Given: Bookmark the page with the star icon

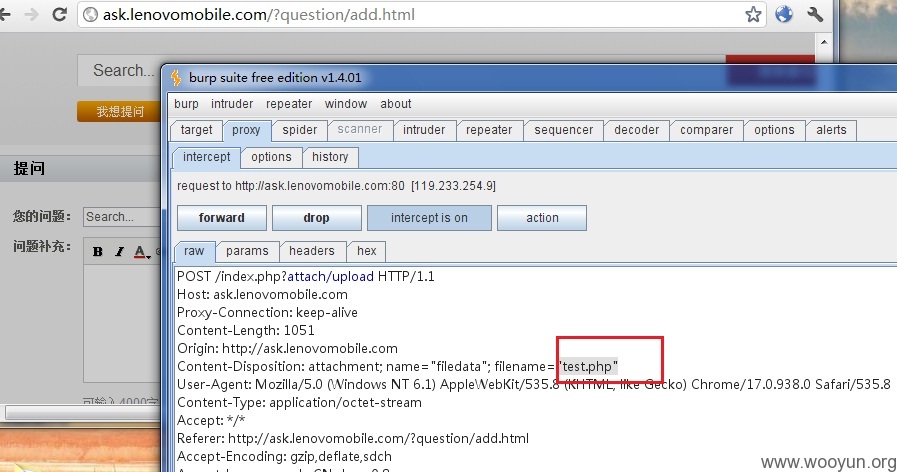Looking at the screenshot, I should pyautogui.click(x=753, y=14).
